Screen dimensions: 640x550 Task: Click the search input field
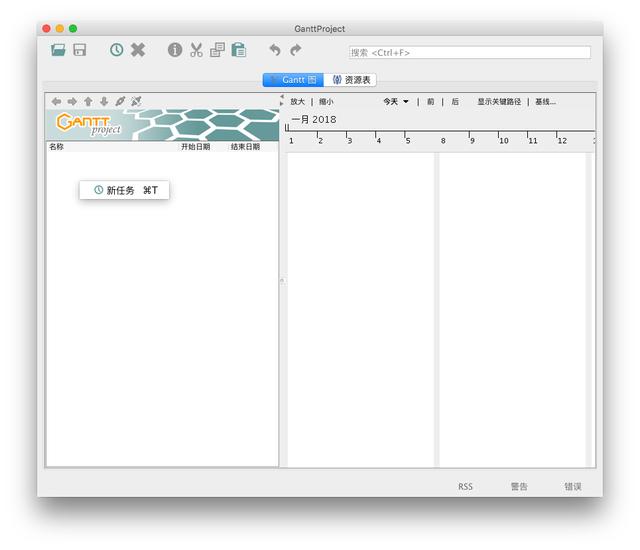[x=469, y=52]
